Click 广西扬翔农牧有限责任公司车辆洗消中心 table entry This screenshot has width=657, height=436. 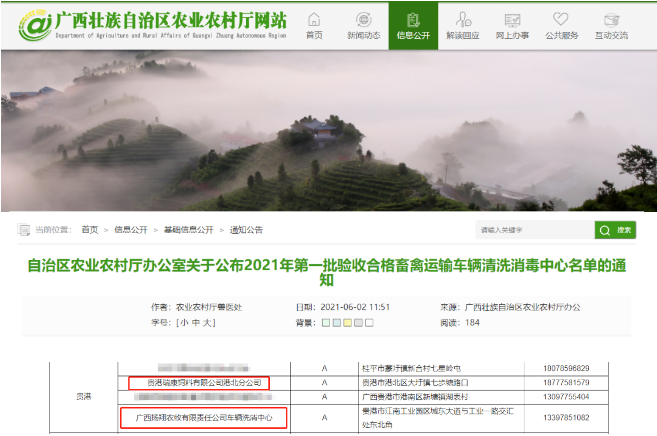coord(203,415)
